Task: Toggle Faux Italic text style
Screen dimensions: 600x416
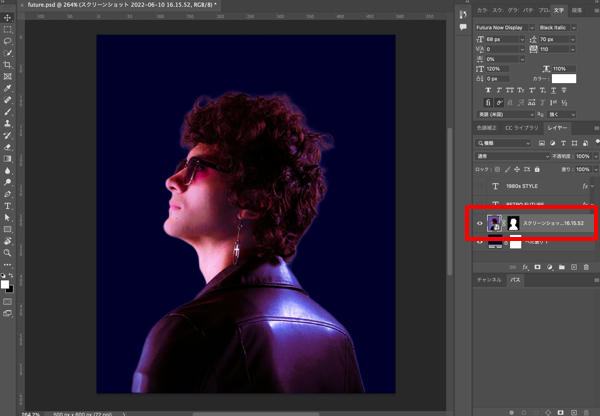Action: (x=499, y=90)
